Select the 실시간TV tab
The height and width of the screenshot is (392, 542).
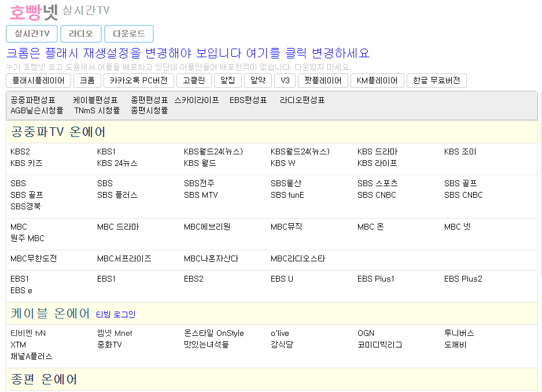coord(32,34)
